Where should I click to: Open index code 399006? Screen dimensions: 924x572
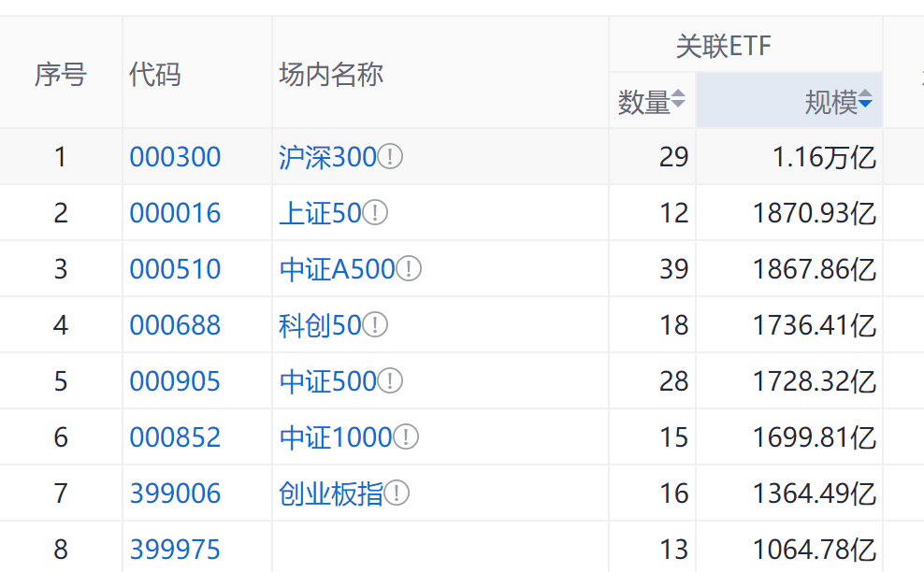[x=175, y=493]
